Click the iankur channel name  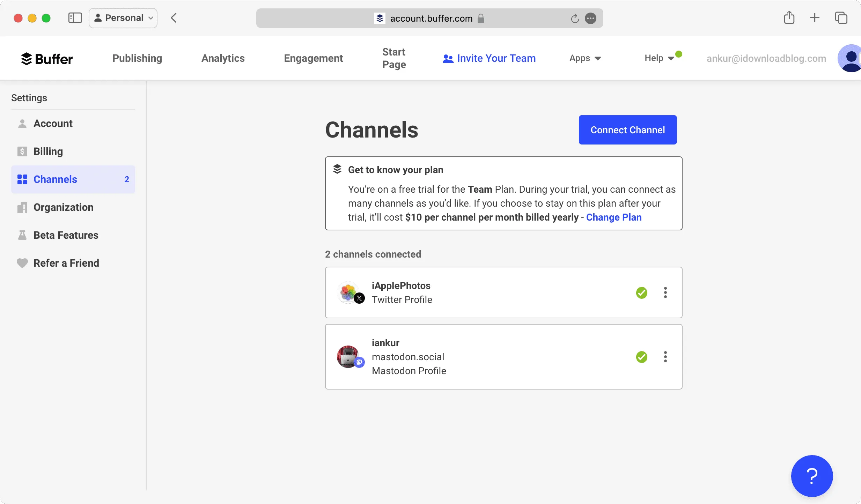(x=385, y=343)
